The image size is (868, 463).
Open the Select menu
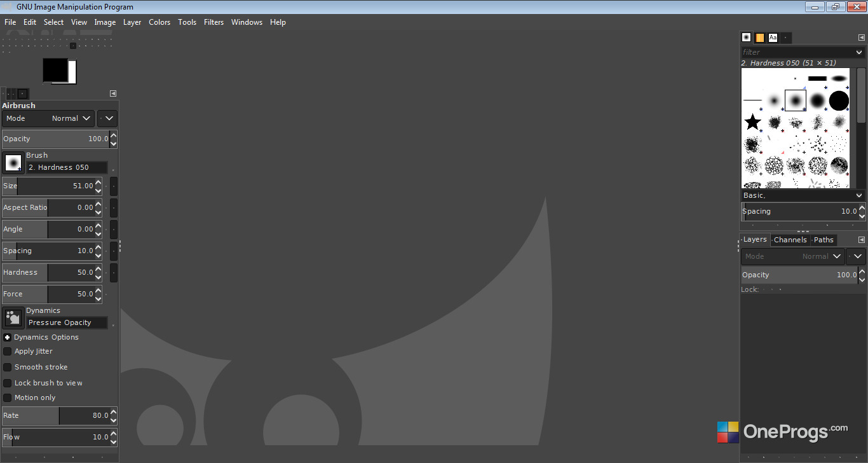click(x=53, y=22)
